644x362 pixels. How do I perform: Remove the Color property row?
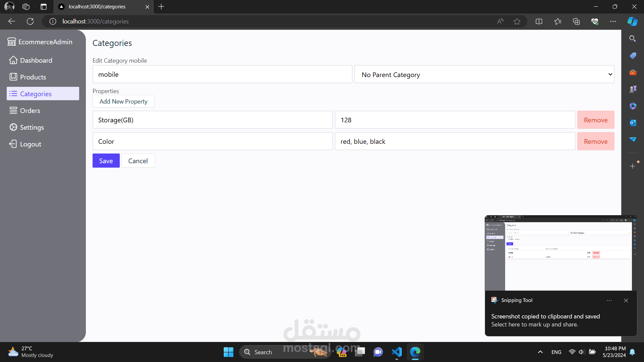(x=595, y=141)
